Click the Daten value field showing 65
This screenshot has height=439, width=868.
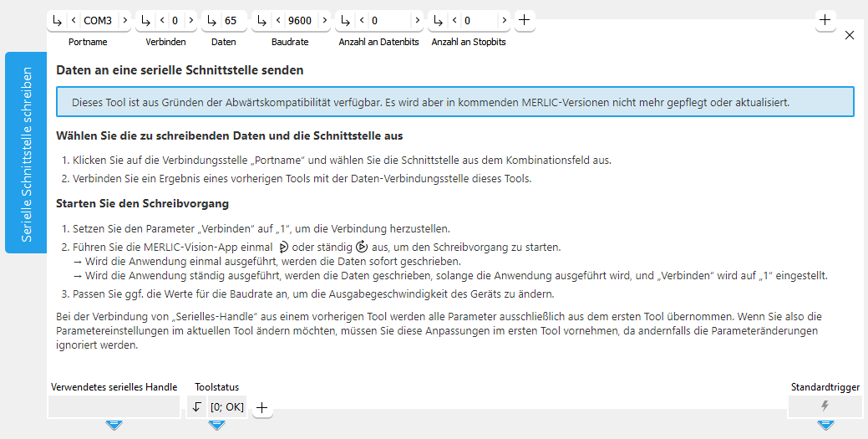(x=230, y=20)
